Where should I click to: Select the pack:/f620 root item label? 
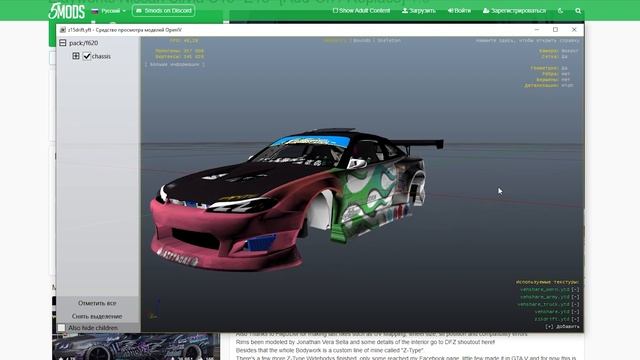[x=83, y=43]
